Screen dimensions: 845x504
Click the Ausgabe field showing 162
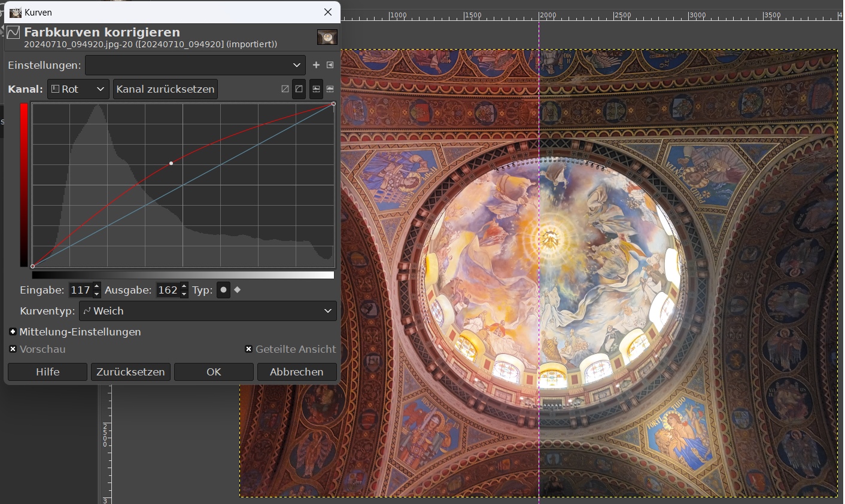coord(168,290)
